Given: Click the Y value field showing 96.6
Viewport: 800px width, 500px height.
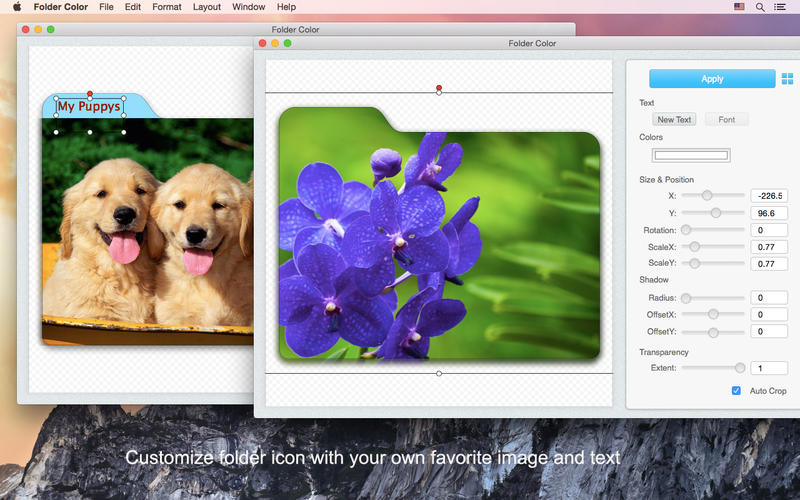Looking at the screenshot, I should (769, 213).
